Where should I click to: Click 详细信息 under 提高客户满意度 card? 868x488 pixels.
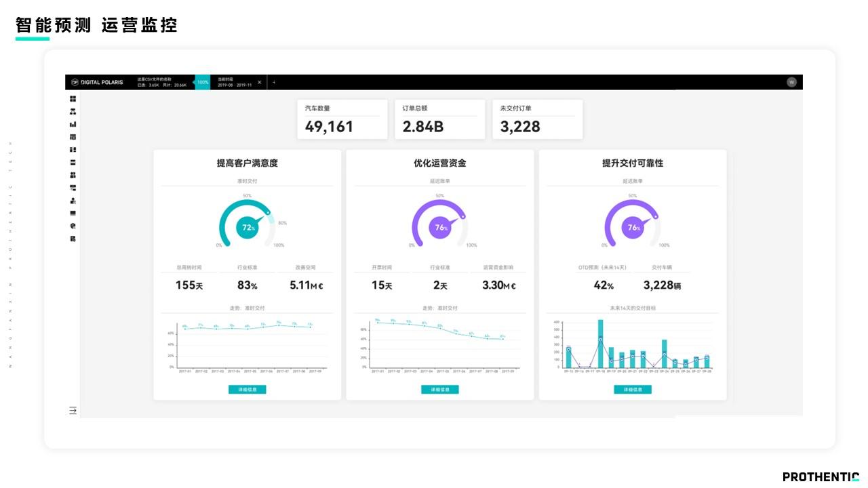248,389
